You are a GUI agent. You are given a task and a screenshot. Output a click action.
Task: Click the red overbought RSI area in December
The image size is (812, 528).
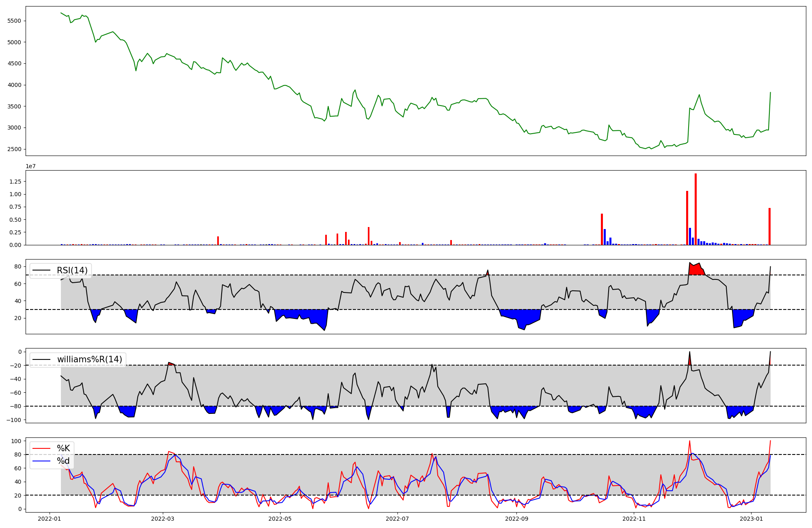click(696, 270)
